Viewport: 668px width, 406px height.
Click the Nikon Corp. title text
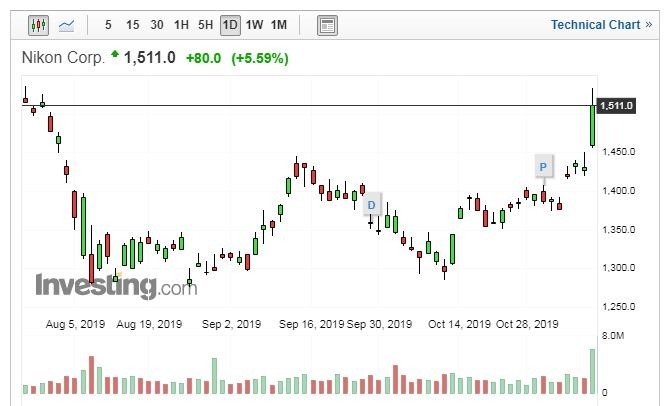pyautogui.click(x=63, y=57)
